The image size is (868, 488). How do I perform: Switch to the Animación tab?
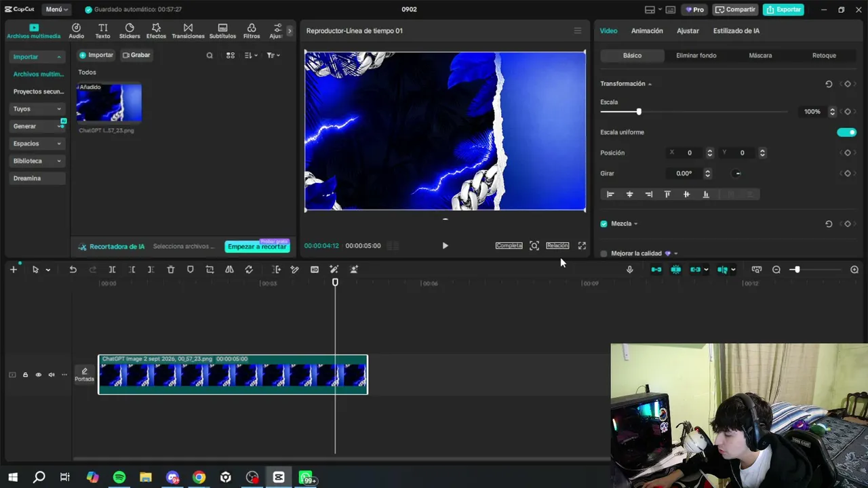647,31
